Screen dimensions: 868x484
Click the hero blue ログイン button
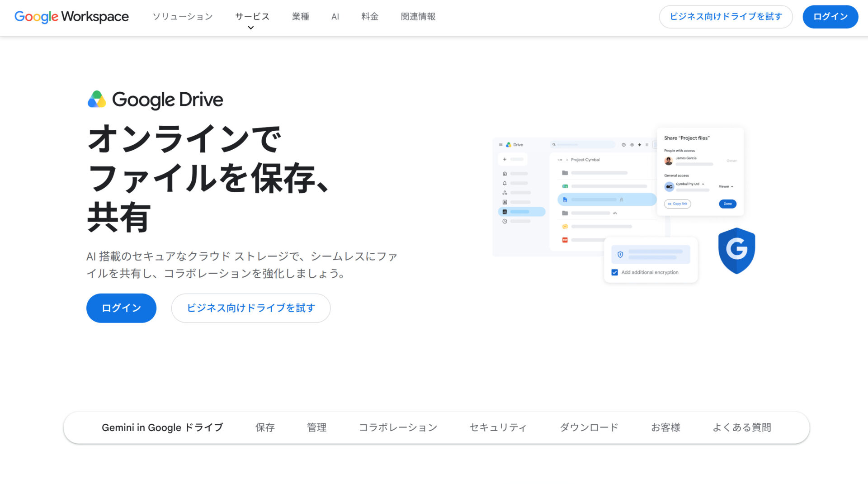(x=121, y=308)
